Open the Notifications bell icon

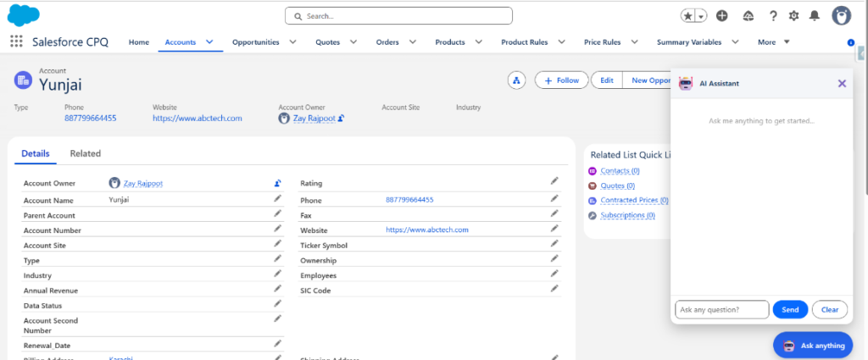coord(815,16)
